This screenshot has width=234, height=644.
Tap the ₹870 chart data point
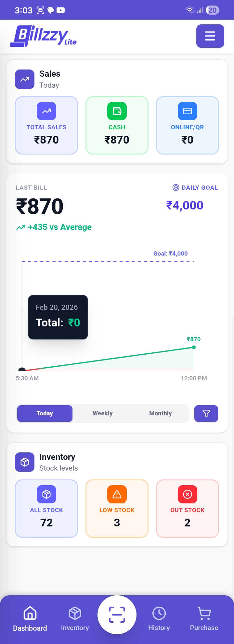point(194,347)
